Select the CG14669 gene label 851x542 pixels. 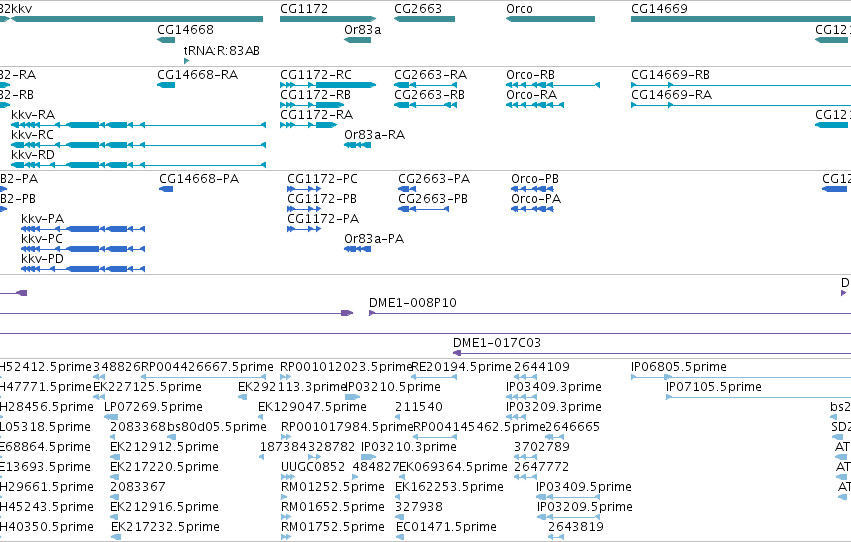point(659,9)
